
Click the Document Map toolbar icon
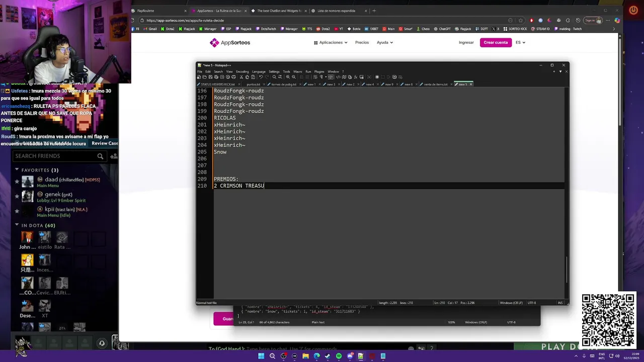[x=344, y=77]
